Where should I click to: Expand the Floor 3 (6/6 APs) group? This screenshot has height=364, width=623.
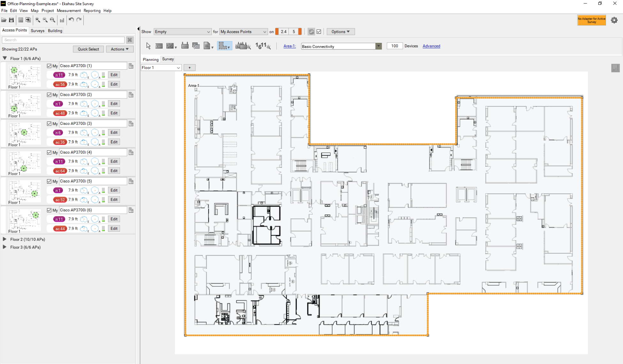4,247
